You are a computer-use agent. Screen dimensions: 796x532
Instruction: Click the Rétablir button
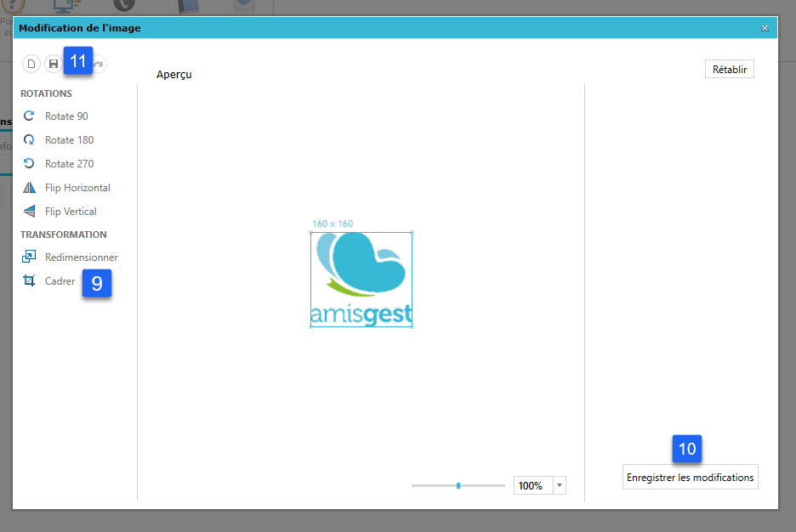pos(730,70)
